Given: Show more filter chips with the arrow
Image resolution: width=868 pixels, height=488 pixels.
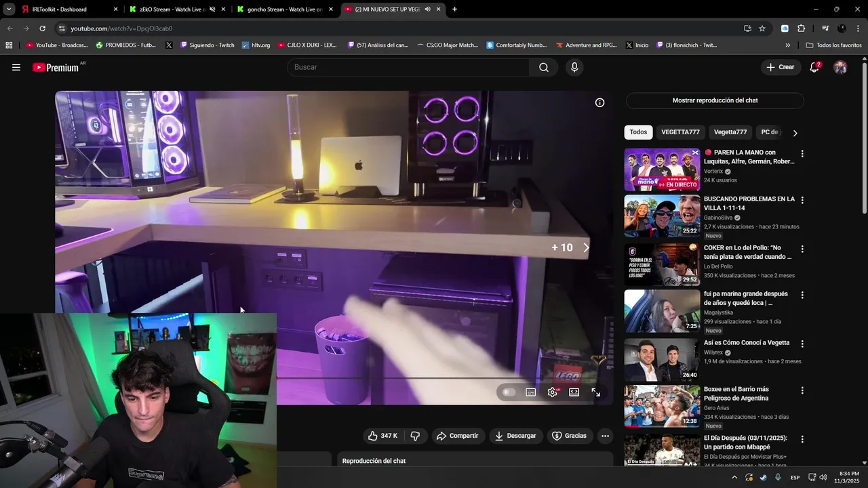Looking at the screenshot, I should (x=795, y=133).
